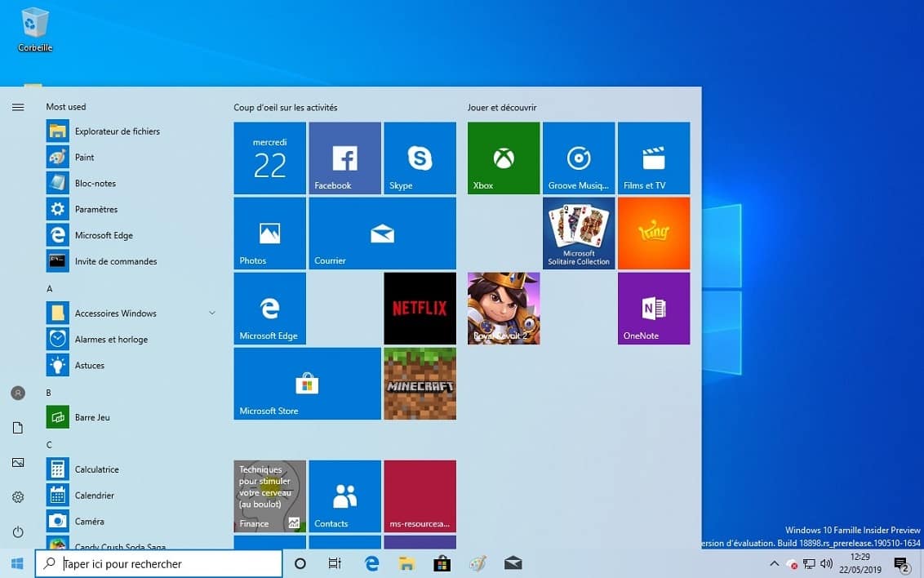Select the 'Jouer et découvrir' group title
The image size is (924, 578).
[502, 107]
